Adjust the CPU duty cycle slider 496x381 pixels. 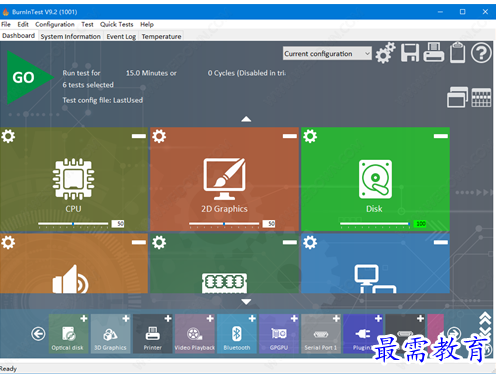73,224
